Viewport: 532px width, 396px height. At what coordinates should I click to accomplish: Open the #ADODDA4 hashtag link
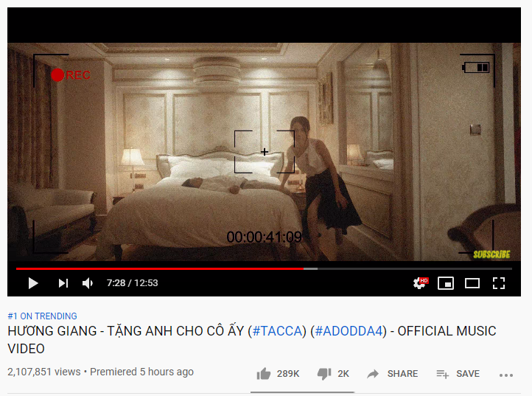click(x=349, y=331)
